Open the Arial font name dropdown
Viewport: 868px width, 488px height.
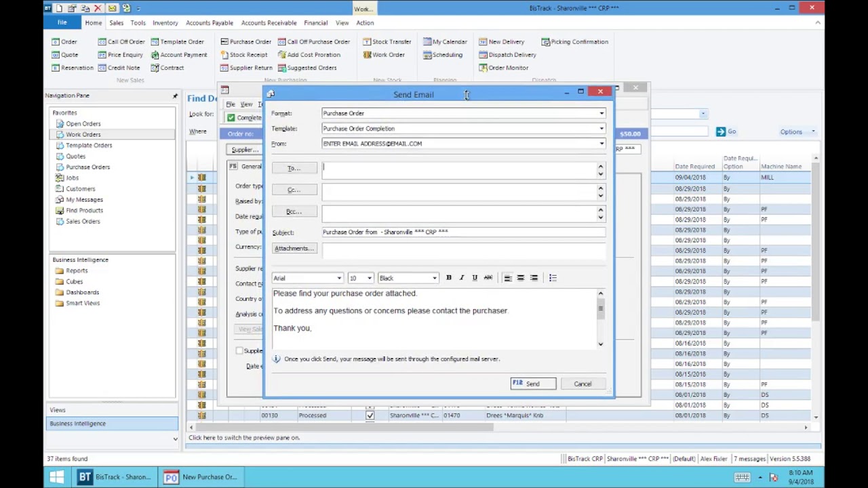[x=339, y=278]
